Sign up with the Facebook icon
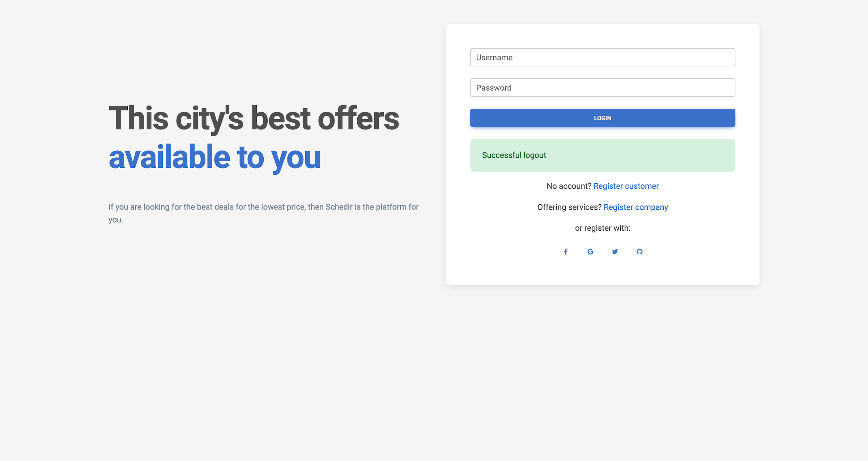This screenshot has width=868, height=461. [x=566, y=252]
